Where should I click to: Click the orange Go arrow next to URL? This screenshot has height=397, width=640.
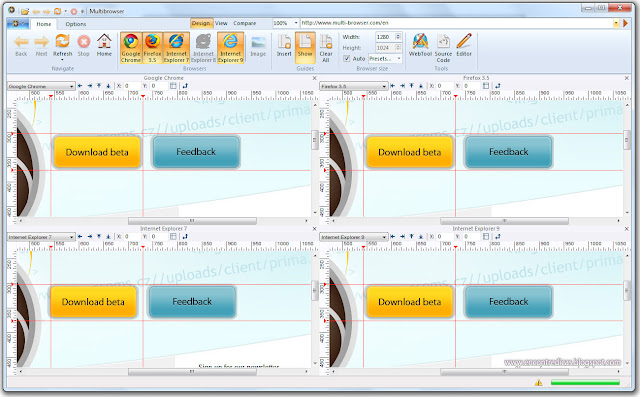click(625, 23)
